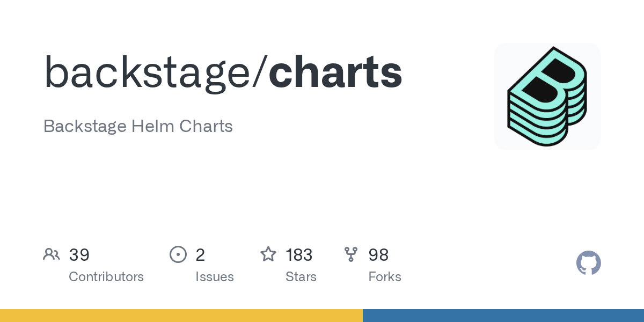The image size is (644, 322).
Task: Open the "backstage" owner name in title
Action: tap(148, 72)
